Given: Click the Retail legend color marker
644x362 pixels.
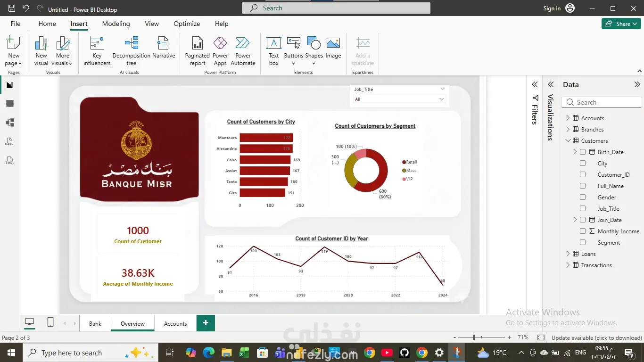Looking at the screenshot, I should 404,162.
